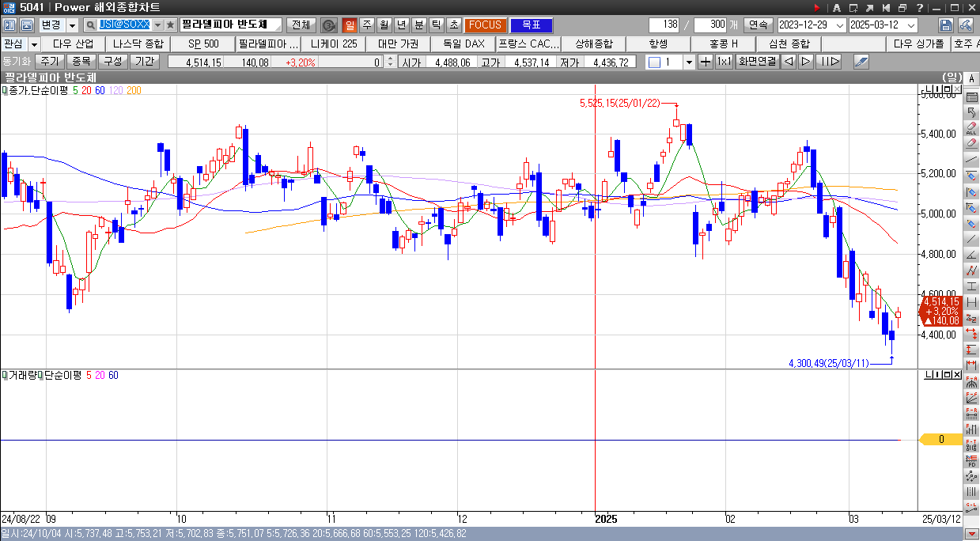Viewport: 980px width, 541px height.
Task: Open the end date 2025-03-12 dropdown
Action: [910, 25]
